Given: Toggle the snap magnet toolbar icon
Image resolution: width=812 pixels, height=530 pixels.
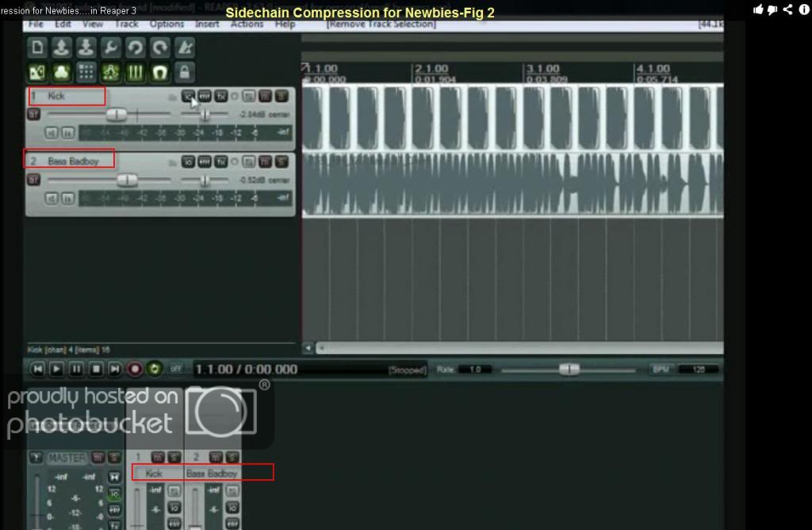Looking at the screenshot, I should (160, 72).
